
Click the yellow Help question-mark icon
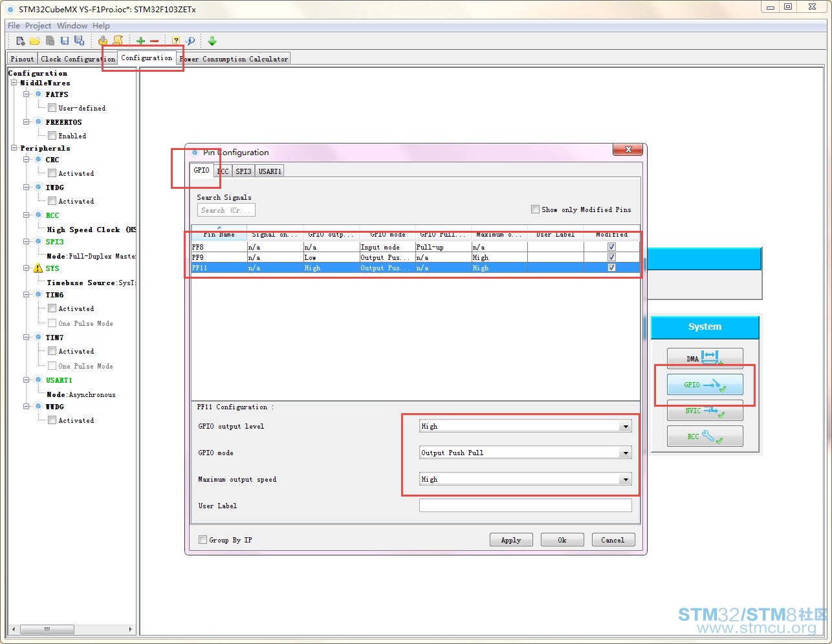pos(176,41)
